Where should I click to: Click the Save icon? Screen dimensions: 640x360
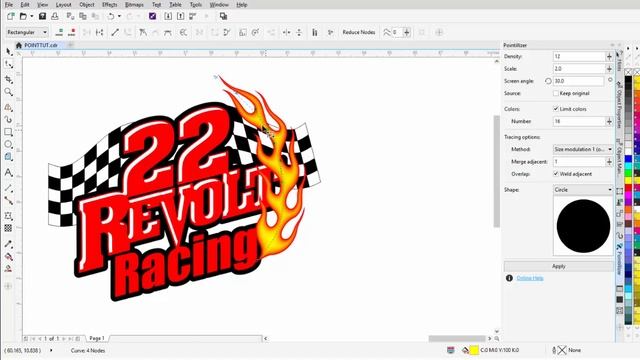point(42,16)
